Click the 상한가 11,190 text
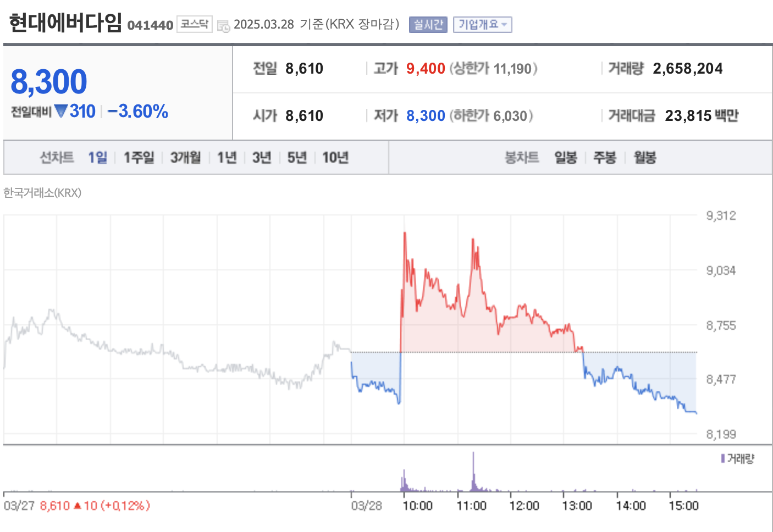This screenshot has height=532, width=773. (493, 69)
